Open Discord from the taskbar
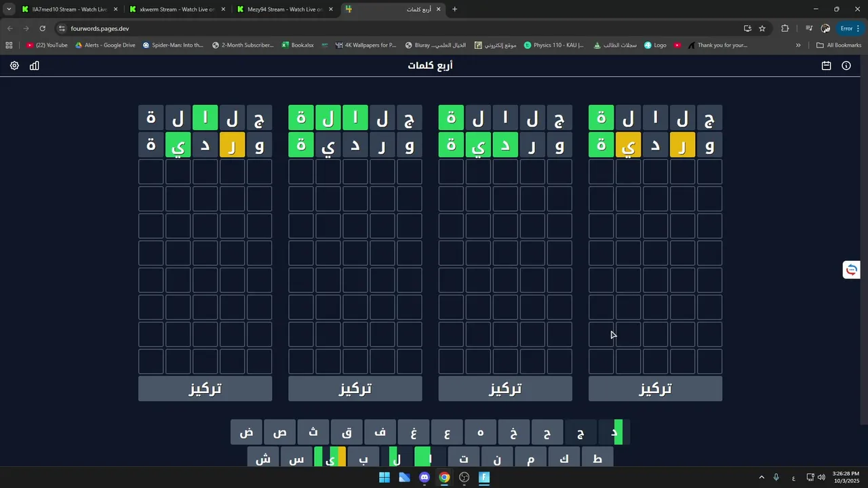Image resolution: width=868 pixels, height=488 pixels. (x=425, y=477)
